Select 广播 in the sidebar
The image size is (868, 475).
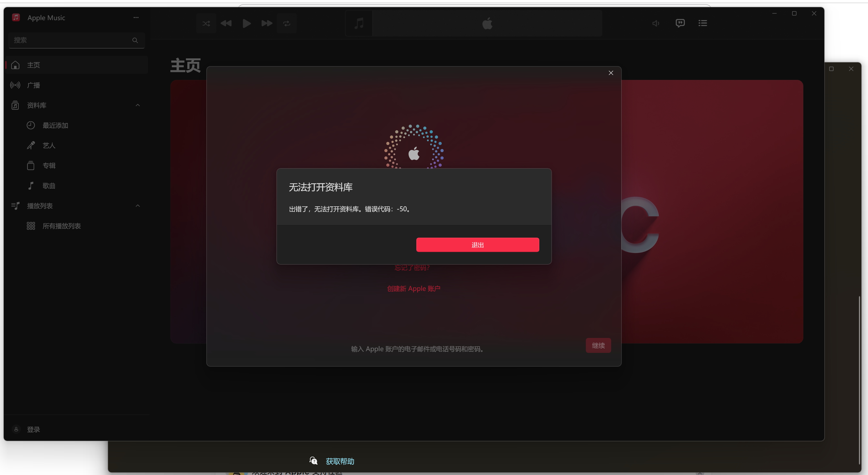point(34,85)
